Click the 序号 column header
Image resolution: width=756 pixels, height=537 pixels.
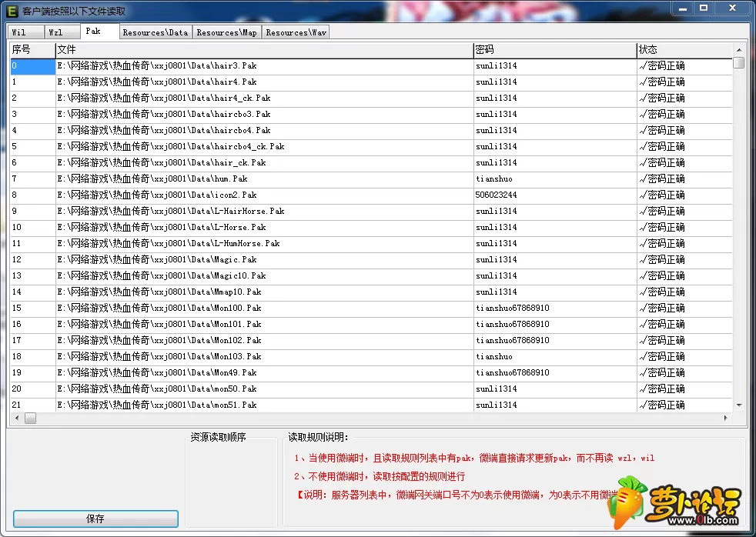coord(33,49)
